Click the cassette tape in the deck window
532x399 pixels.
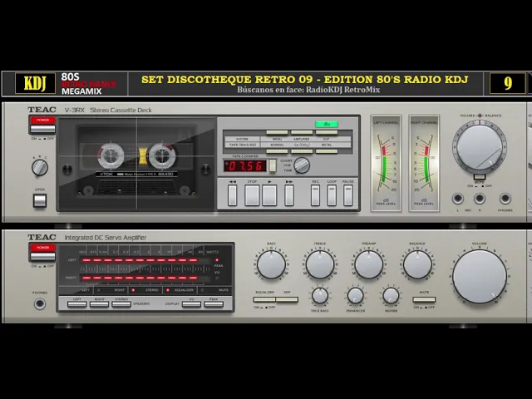[136, 161]
